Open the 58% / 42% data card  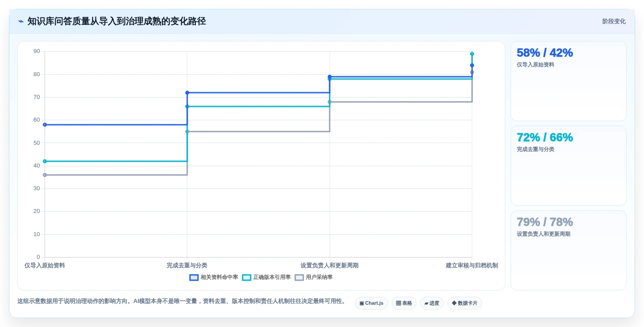(569, 81)
